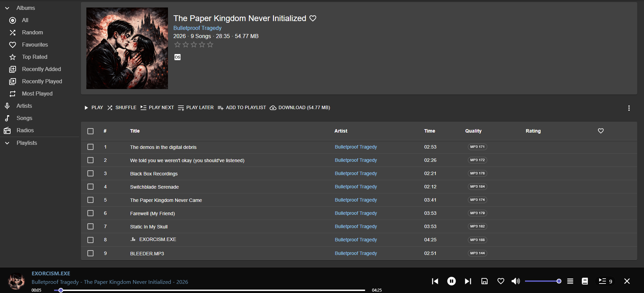Show lyrics for the current song
Viewport: 644px width, 293px height.
[585, 281]
